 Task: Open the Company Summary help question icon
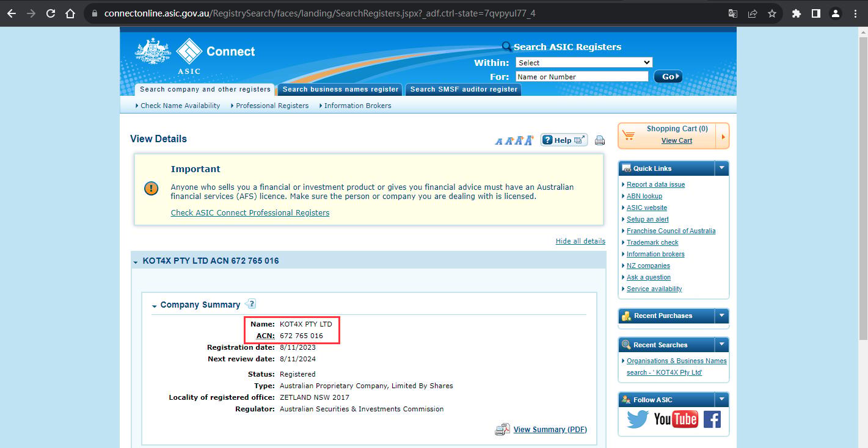point(250,304)
